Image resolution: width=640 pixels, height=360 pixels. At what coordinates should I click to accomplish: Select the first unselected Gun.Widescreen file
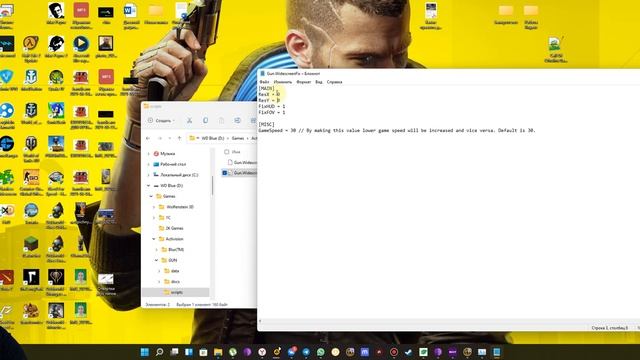(242, 162)
